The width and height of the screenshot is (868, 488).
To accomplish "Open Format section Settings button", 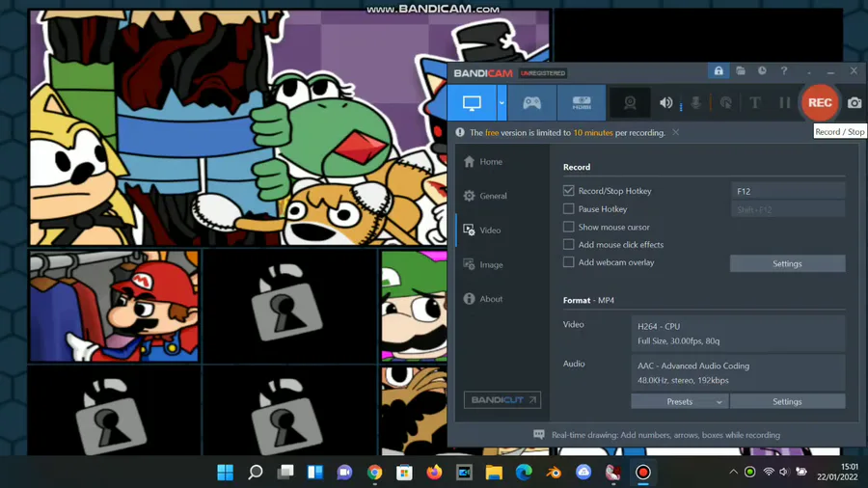I will click(787, 402).
